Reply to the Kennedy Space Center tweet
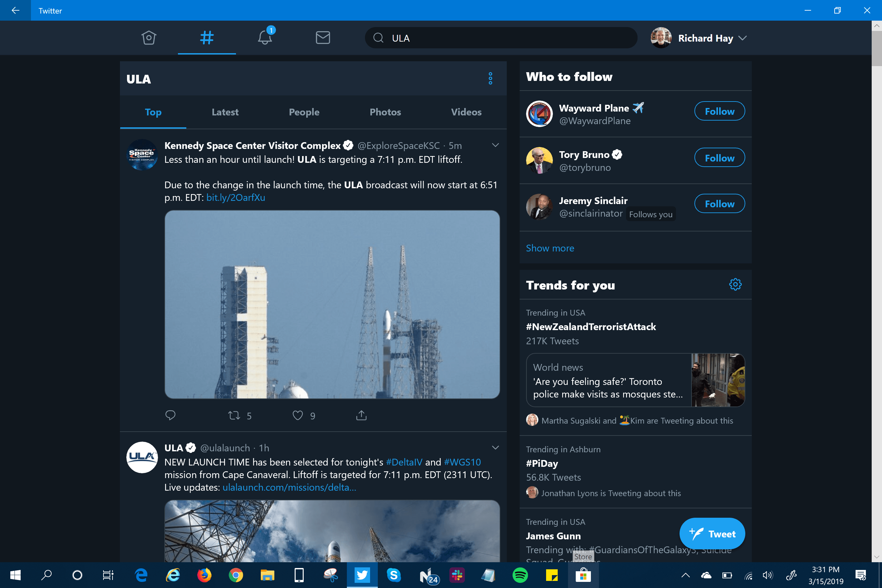The image size is (882, 588). pos(170,415)
